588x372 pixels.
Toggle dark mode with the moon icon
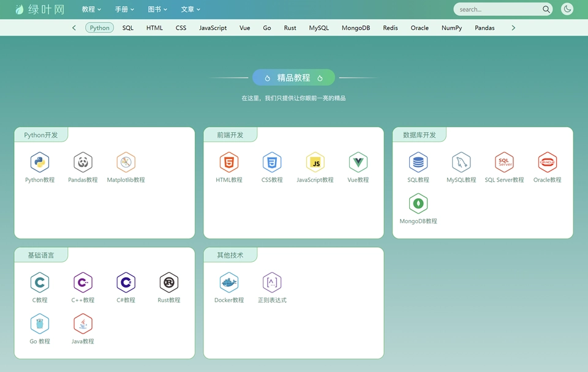(567, 9)
